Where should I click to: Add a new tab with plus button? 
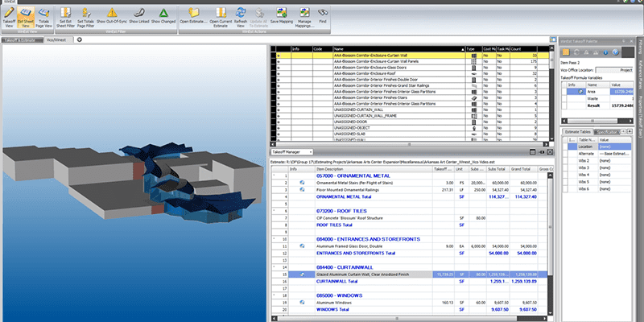(79, 39)
